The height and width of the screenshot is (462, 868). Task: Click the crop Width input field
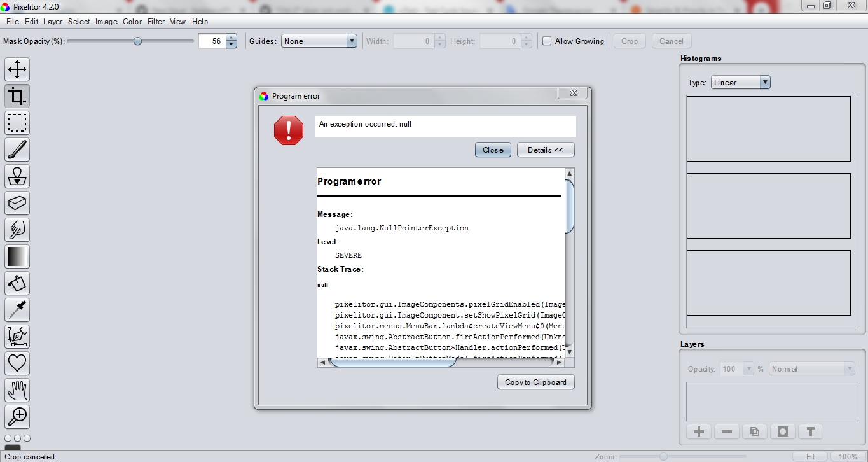413,41
